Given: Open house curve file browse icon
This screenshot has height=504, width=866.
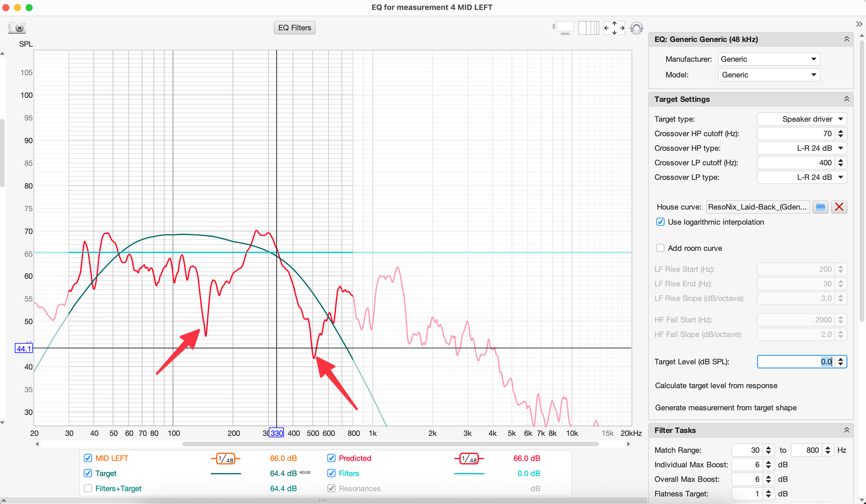Looking at the screenshot, I should [820, 207].
